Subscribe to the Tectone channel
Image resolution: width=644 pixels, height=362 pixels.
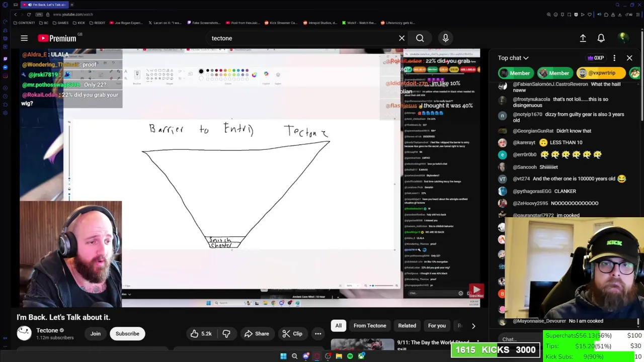127,334
